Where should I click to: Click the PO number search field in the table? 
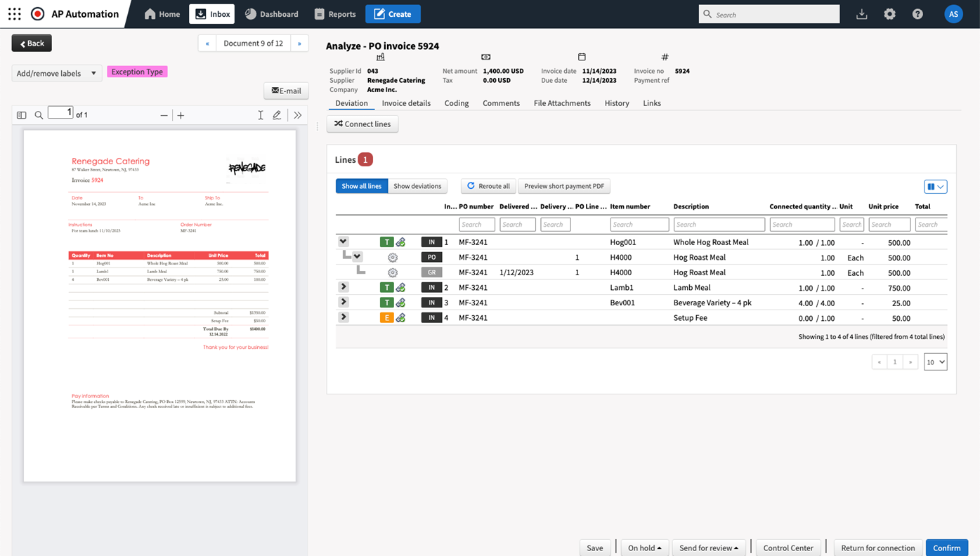tap(477, 224)
